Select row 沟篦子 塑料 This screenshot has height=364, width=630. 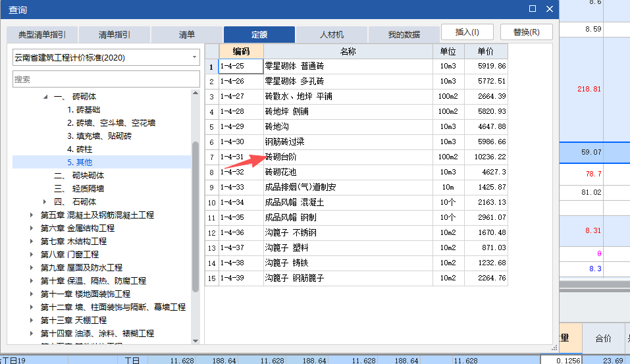(x=356, y=248)
